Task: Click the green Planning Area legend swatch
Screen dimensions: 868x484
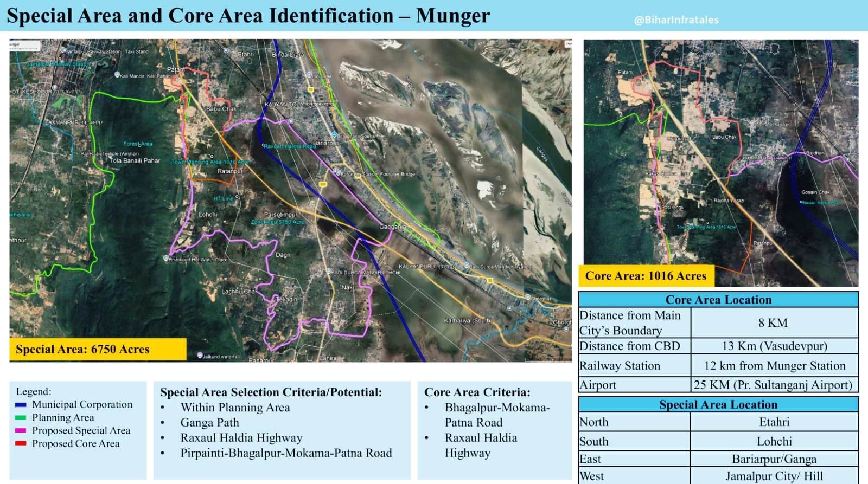Action: click(x=21, y=418)
